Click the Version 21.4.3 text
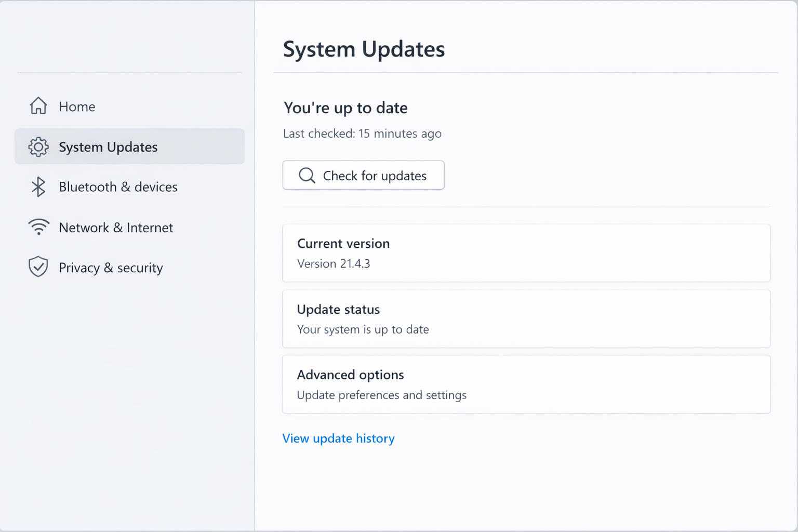 click(x=334, y=264)
